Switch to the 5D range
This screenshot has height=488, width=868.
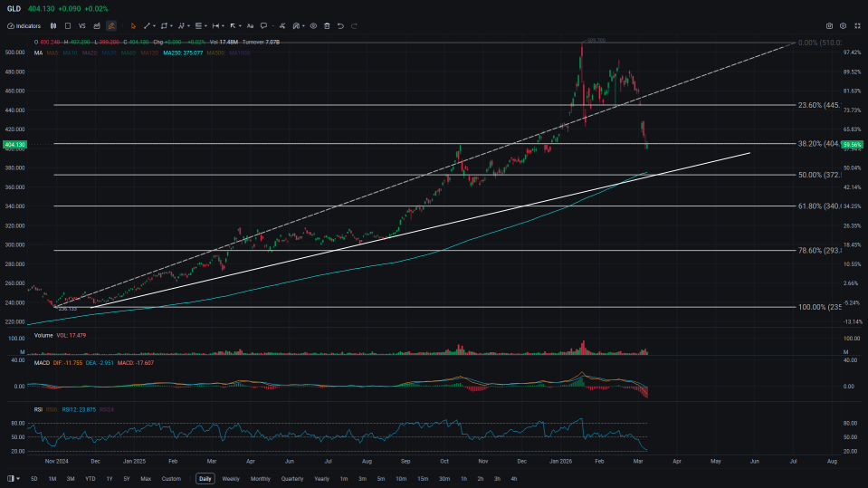tap(33, 479)
